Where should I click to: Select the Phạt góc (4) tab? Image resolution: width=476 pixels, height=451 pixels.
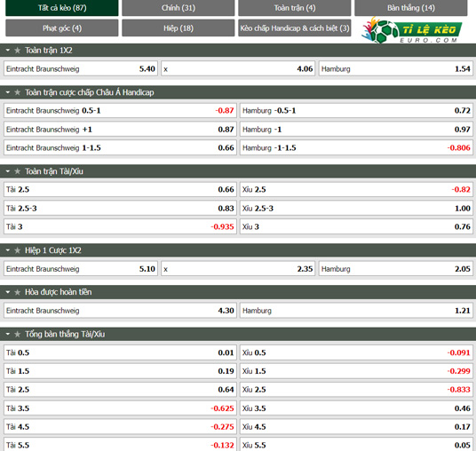coord(62,28)
